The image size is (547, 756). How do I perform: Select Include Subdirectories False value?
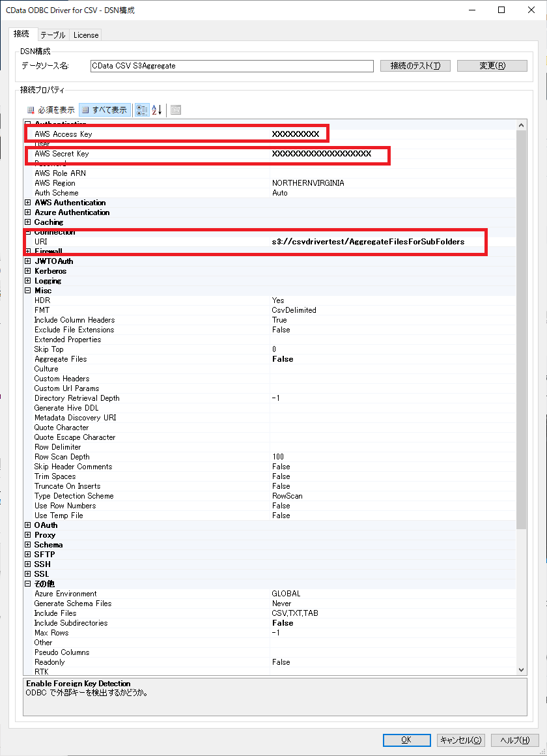pos(283,623)
